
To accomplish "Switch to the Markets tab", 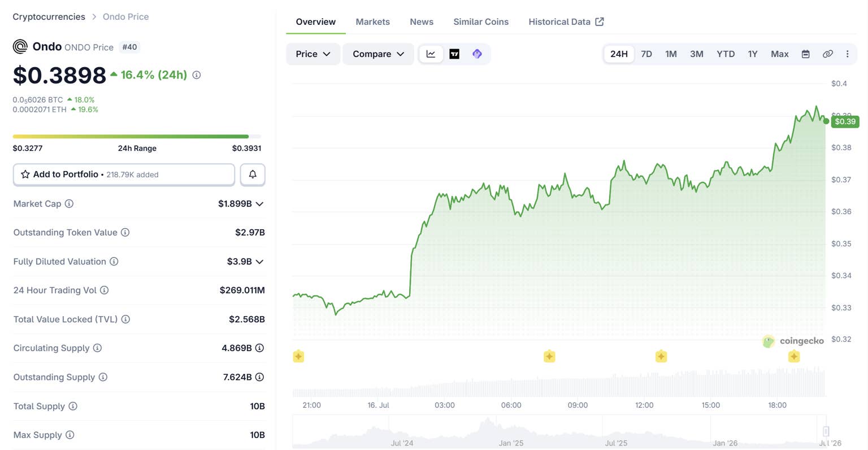I will point(372,22).
